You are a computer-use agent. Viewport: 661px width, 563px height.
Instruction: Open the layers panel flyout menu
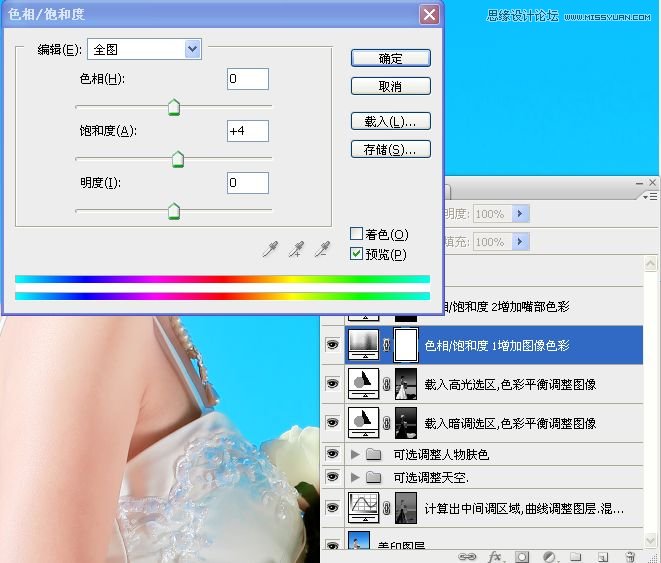click(x=650, y=196)
